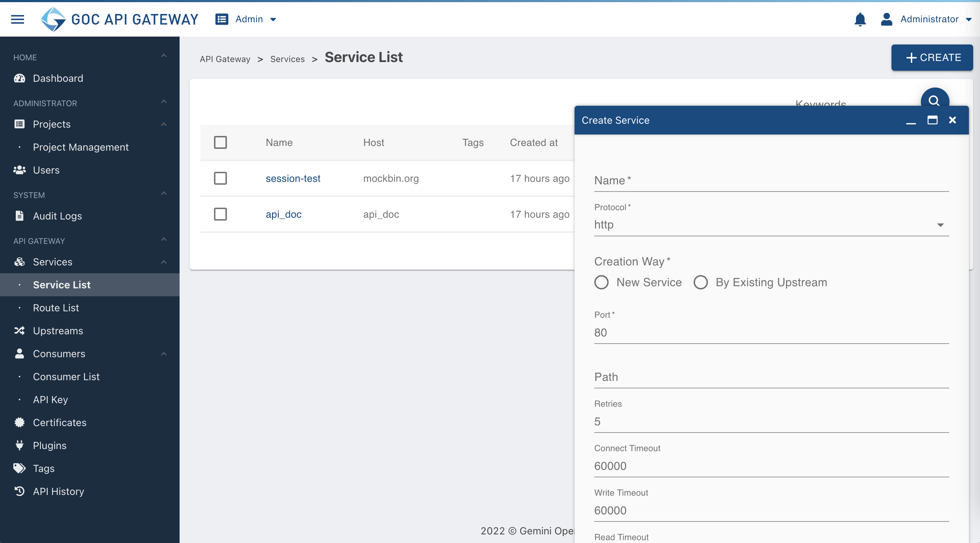This screenshot has height=543, width=980.
Task: Click the Write Timeout field
Action: click(771, 510)
